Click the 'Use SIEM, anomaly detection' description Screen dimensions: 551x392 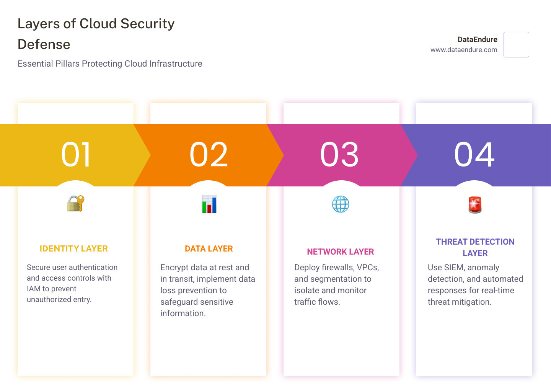coord(475,285)
